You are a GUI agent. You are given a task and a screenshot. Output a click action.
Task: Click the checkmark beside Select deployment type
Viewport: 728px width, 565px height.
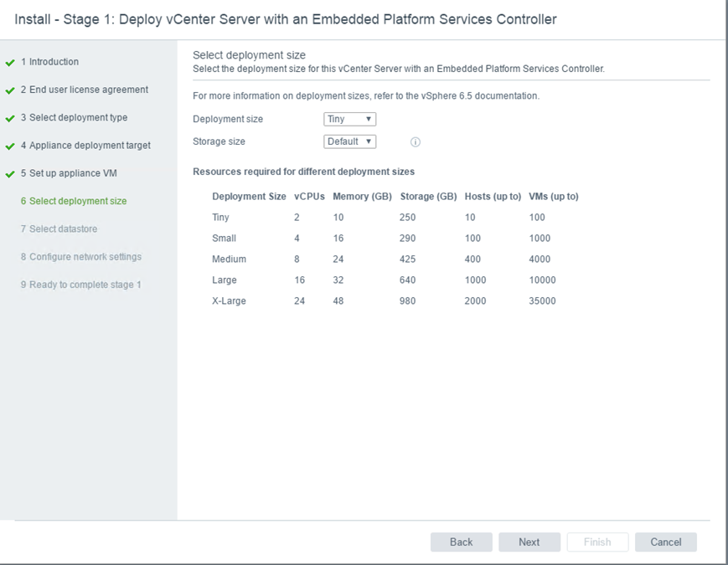(10, 119)
